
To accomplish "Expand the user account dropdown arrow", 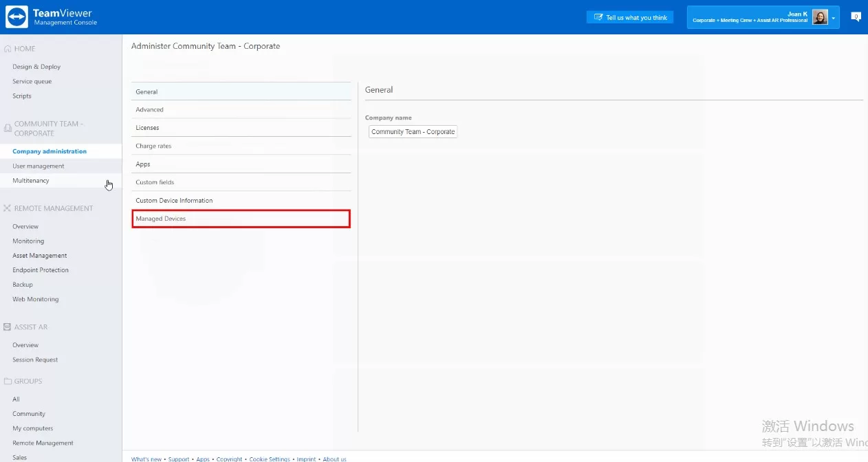I will click(x=834, y=18).
